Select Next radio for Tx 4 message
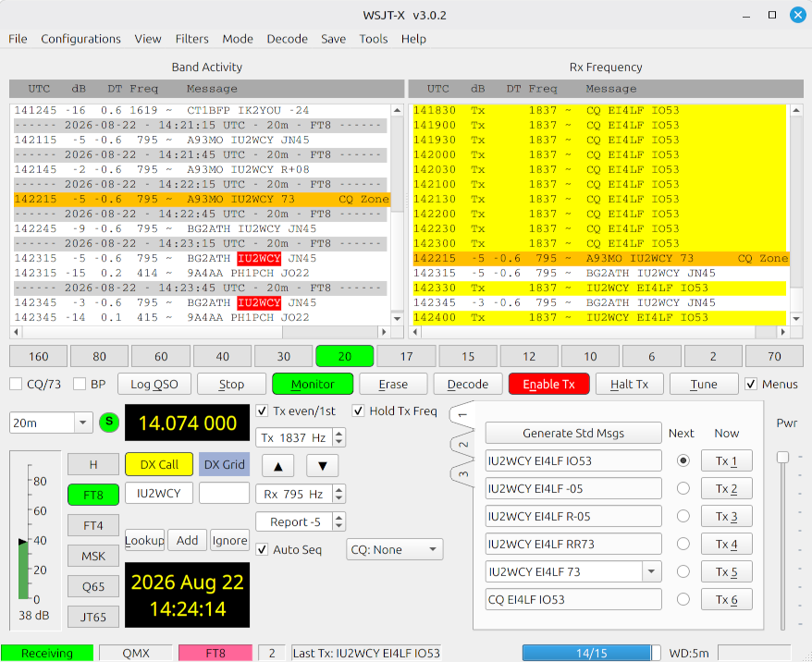 pos(683,544)
